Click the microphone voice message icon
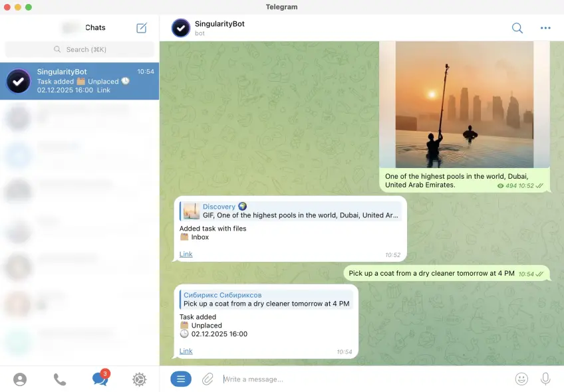Viewport: 564px width, 392px height. pos(545,379)
